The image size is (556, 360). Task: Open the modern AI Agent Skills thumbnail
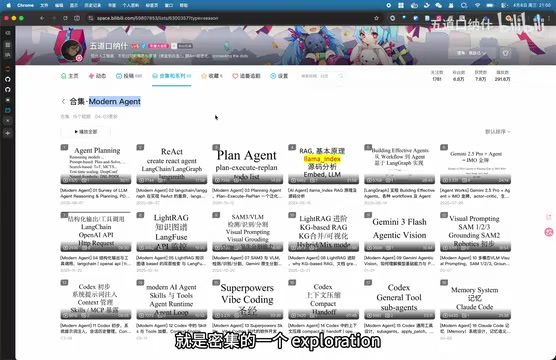[x=172, y=299]
